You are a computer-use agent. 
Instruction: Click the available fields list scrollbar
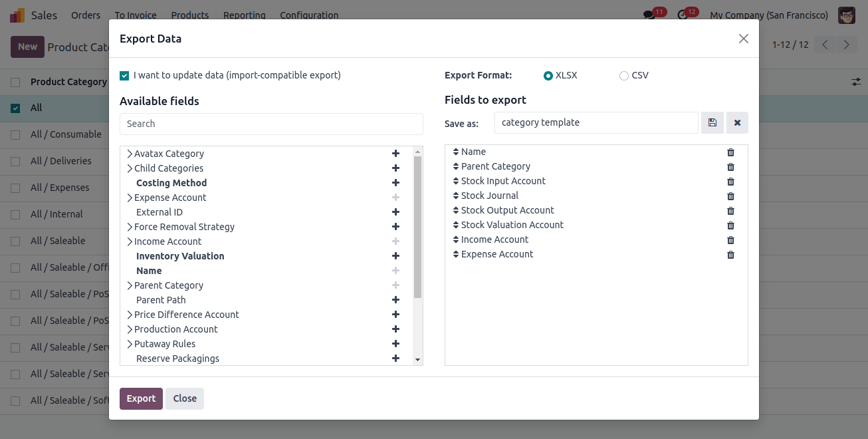417,227
